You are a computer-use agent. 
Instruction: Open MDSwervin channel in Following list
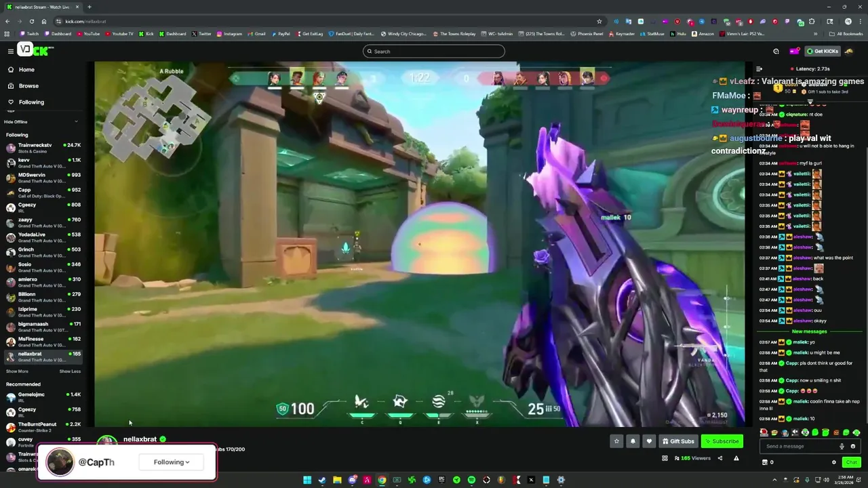pos(43,178)
